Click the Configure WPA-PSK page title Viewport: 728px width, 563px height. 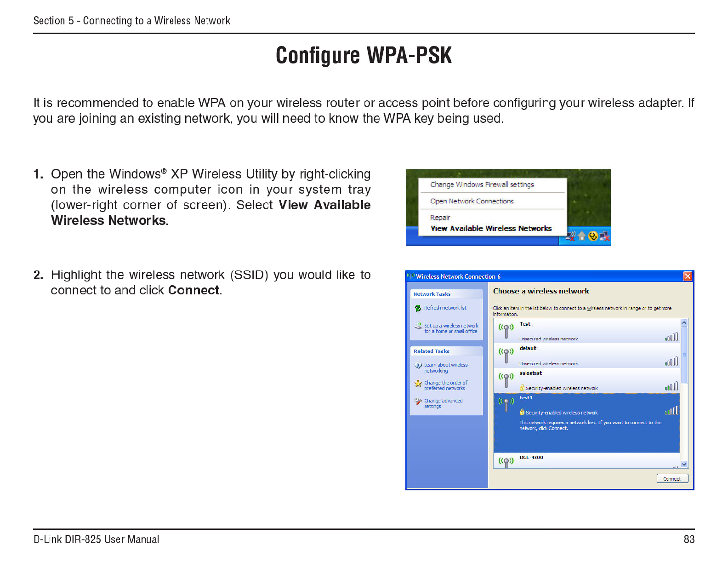pos(364,55)
